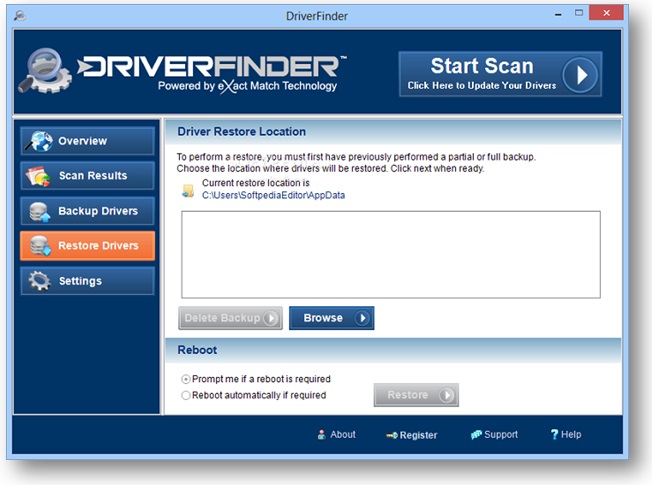Click the Start Scan play arrow icon
The height and width of the screenshot is (485, 652).
pyautogui.click(x=580, y=75)
